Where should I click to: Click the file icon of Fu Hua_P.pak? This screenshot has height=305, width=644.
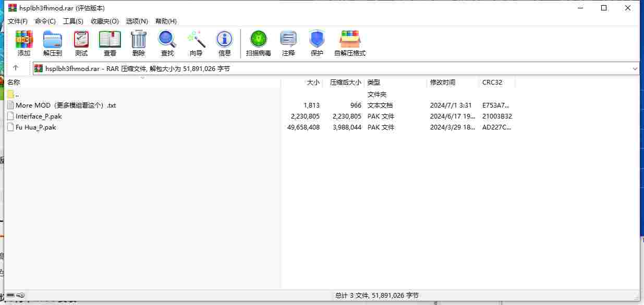11,127
